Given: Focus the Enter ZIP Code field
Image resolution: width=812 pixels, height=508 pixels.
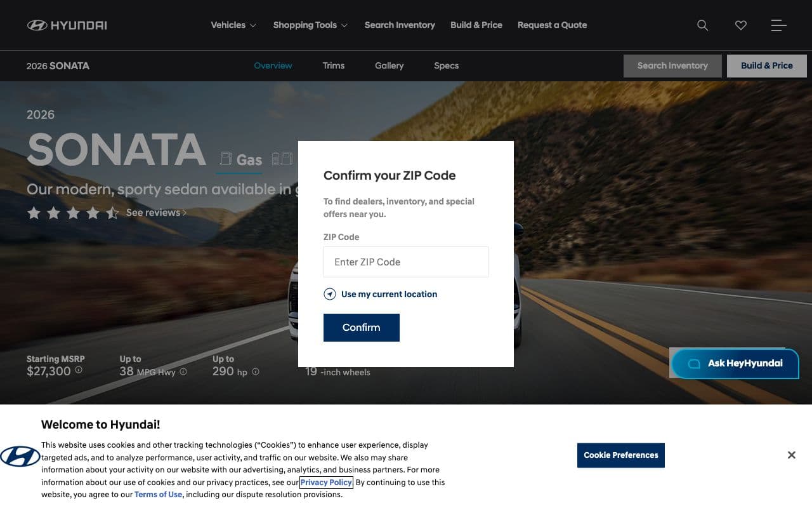Looking at the screenshot, I should (406, 262).
